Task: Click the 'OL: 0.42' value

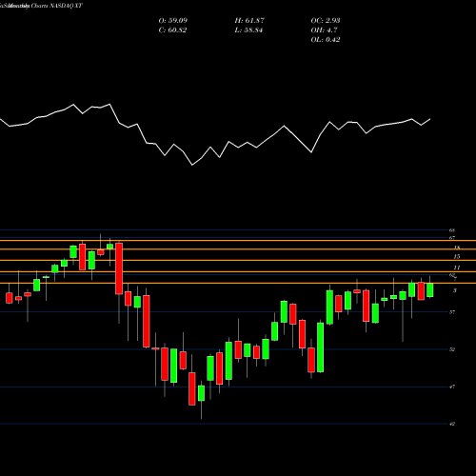Action: (326, 40)
